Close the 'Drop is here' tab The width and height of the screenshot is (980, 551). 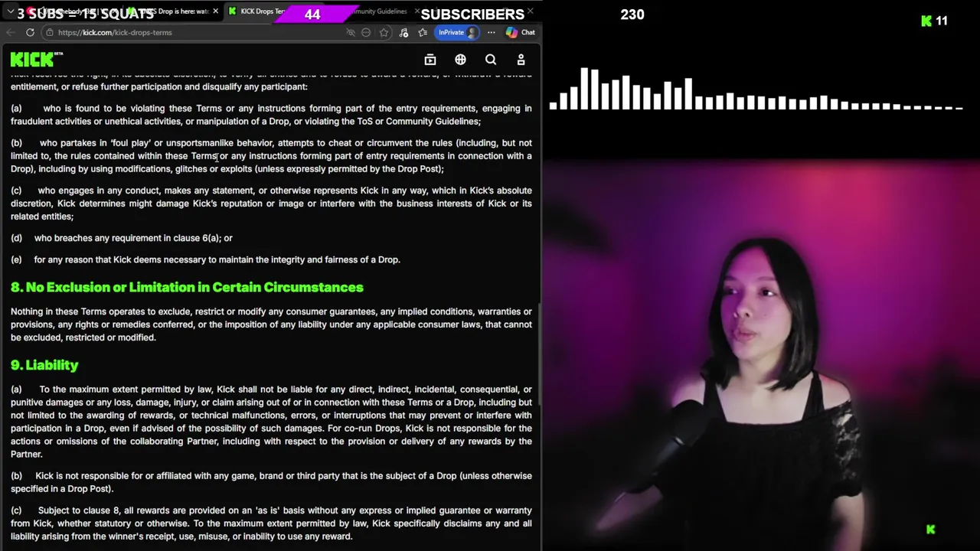point(215,11)
